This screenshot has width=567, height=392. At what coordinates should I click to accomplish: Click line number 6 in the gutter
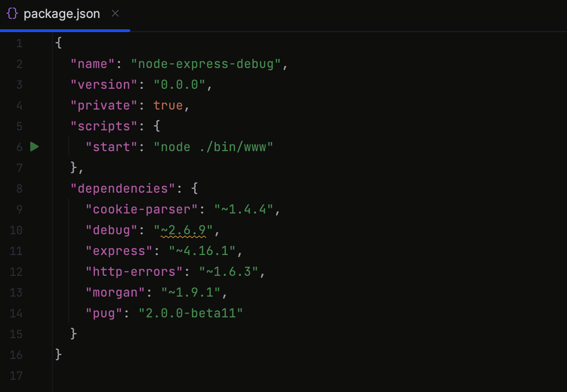[x=19, y=147]
